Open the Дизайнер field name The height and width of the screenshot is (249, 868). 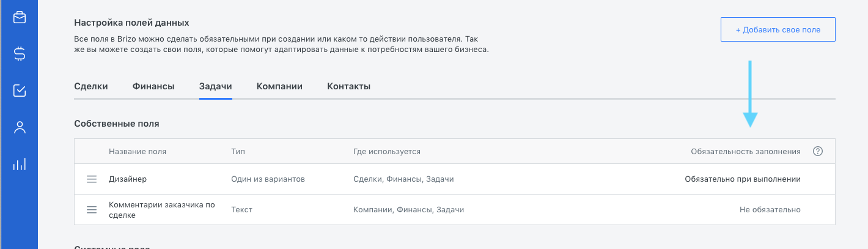click(128, 179)
